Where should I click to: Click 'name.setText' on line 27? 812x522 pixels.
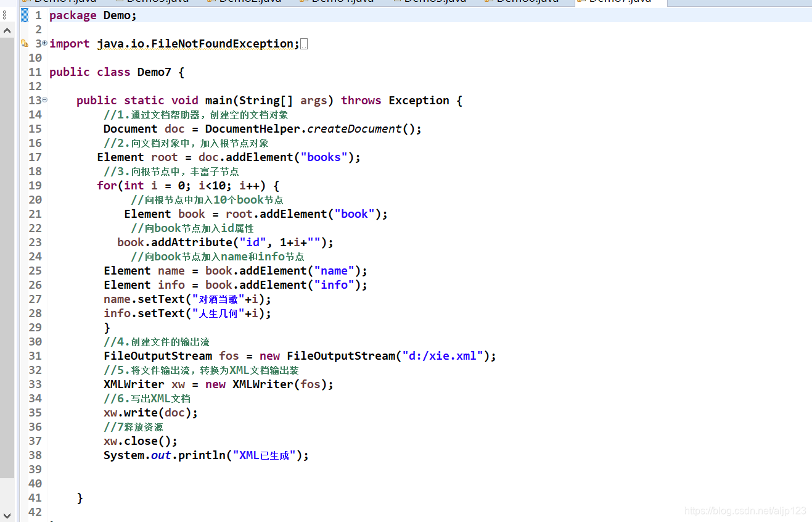click(144, 299)
